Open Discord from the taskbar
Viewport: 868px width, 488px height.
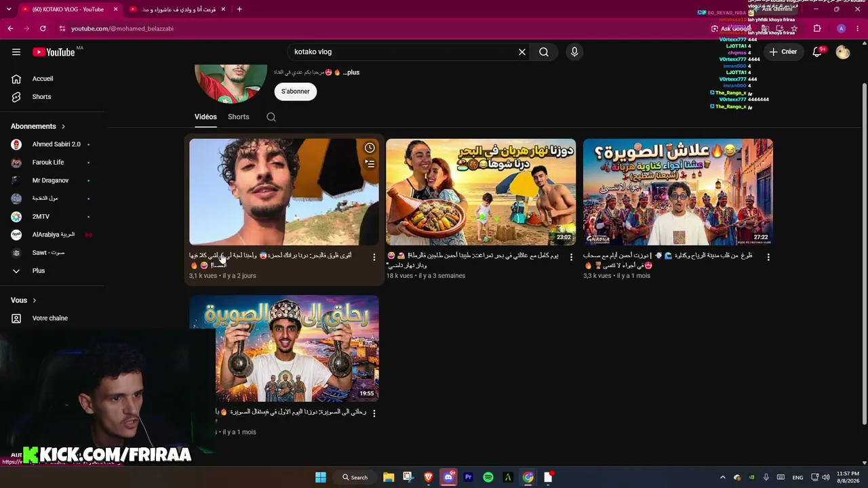(x=448, y=477)
